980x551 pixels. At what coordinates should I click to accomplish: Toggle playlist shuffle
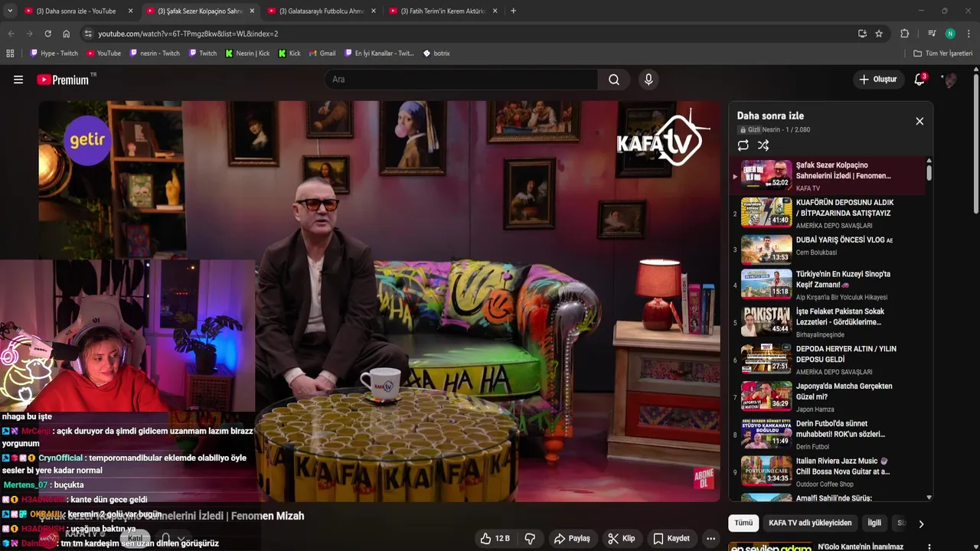tap(763, 145)
